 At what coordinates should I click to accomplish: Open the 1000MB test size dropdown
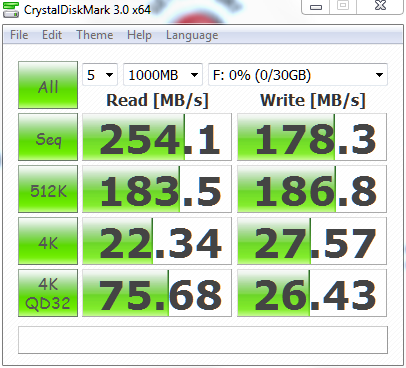click(x=163, y=75)
